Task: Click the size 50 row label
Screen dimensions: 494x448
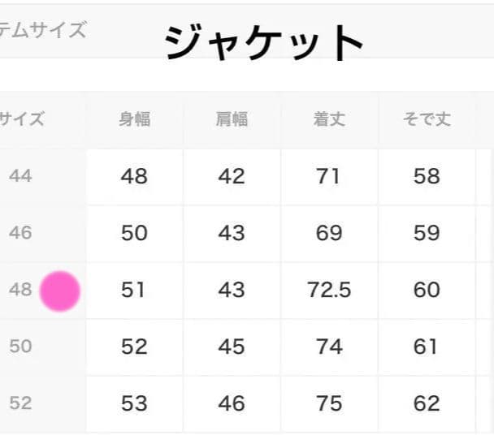Action: 20,347
